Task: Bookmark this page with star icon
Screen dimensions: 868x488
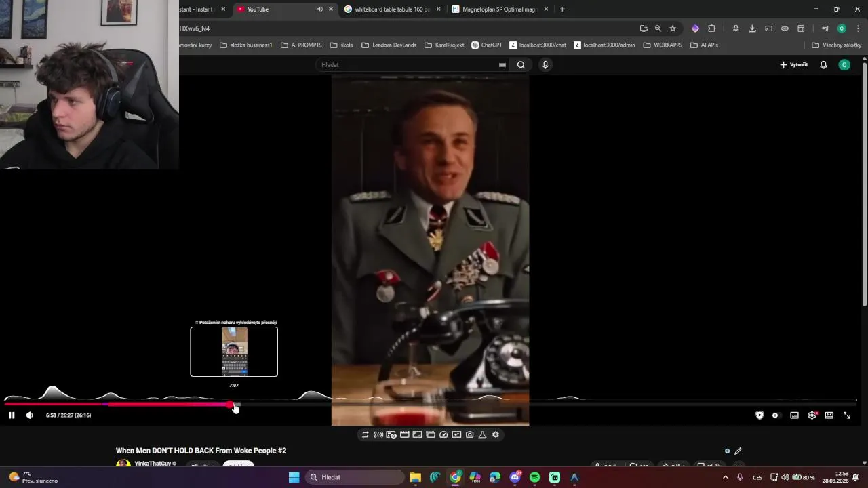Action: coord(673,28)
